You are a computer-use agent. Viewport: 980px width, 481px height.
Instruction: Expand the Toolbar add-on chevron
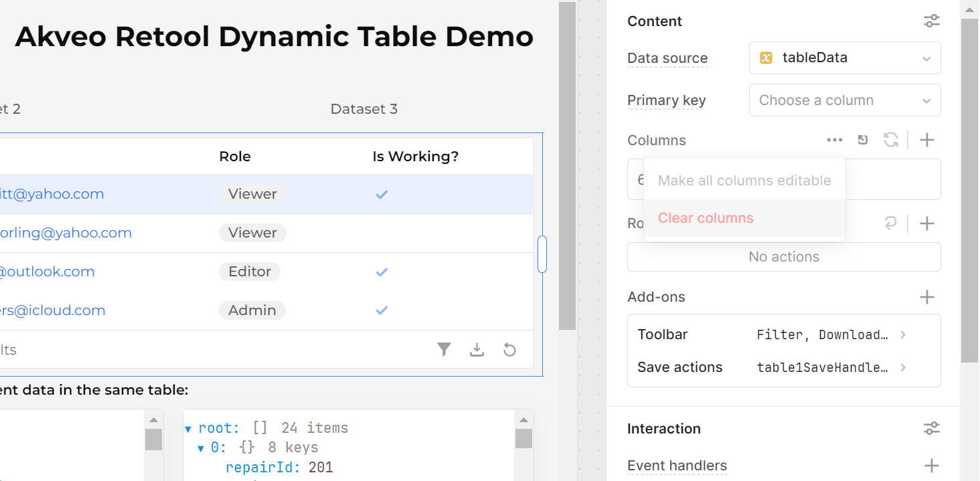click(903, 334)
